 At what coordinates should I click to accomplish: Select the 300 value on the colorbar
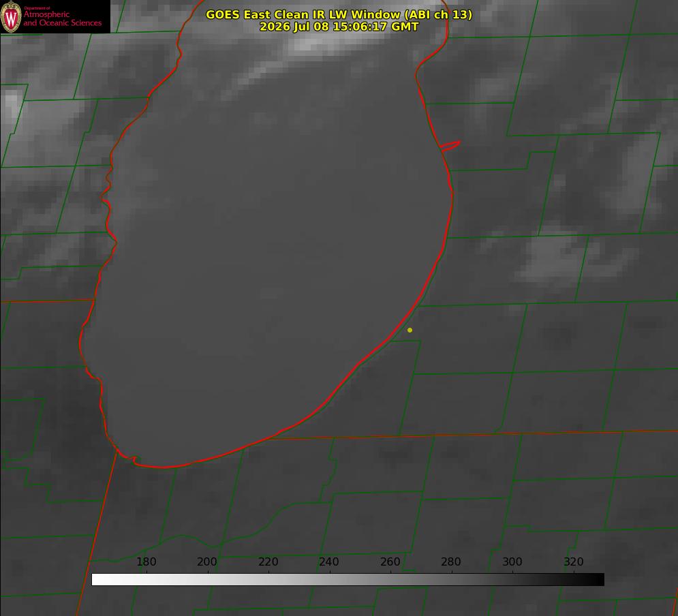(512, 561)
